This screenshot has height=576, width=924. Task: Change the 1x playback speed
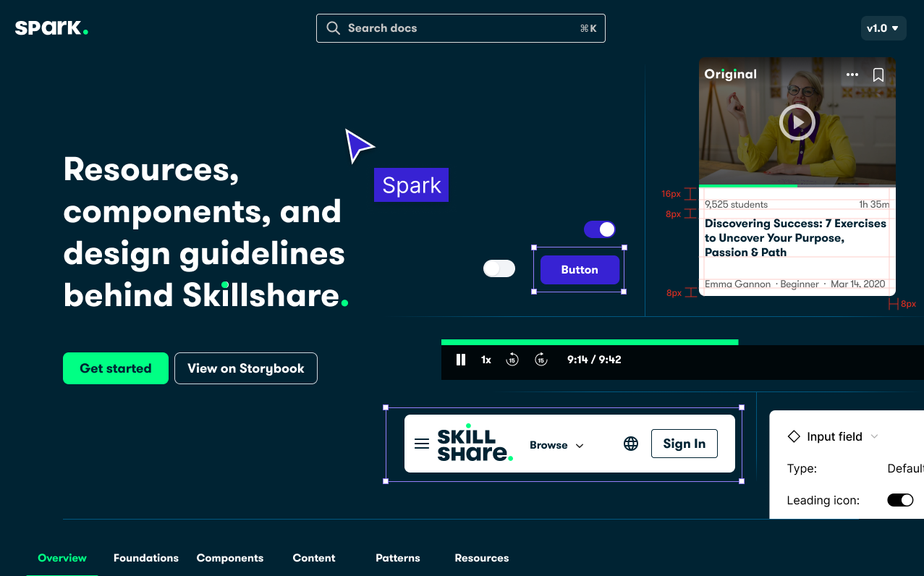coord(486,360)
